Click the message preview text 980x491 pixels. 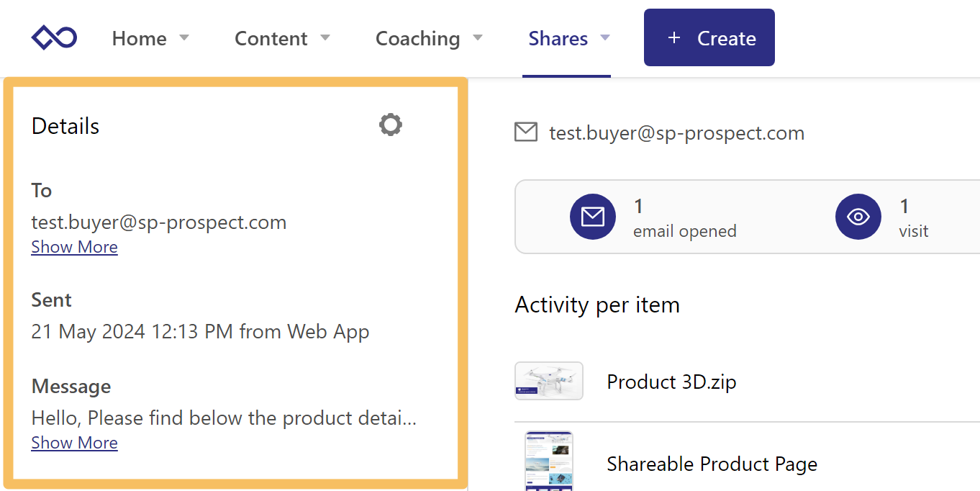pyautogui.click(x=224, y=418)
